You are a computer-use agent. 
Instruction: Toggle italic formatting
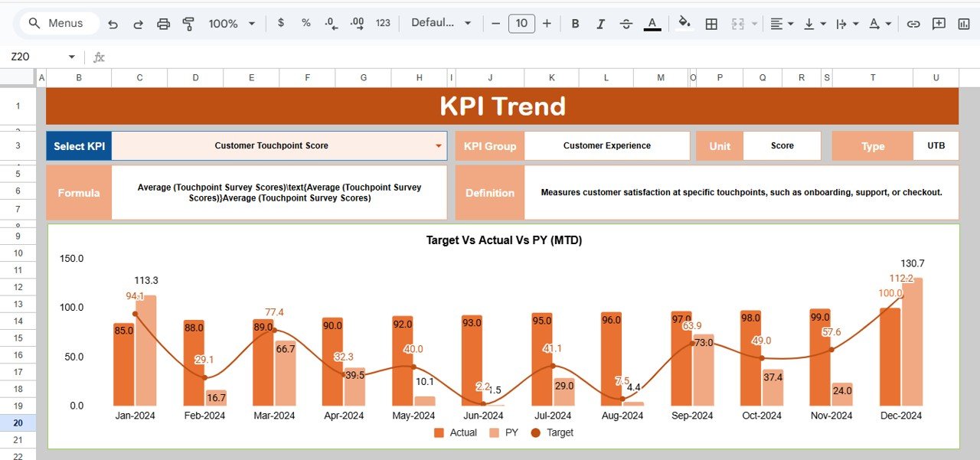600,24
